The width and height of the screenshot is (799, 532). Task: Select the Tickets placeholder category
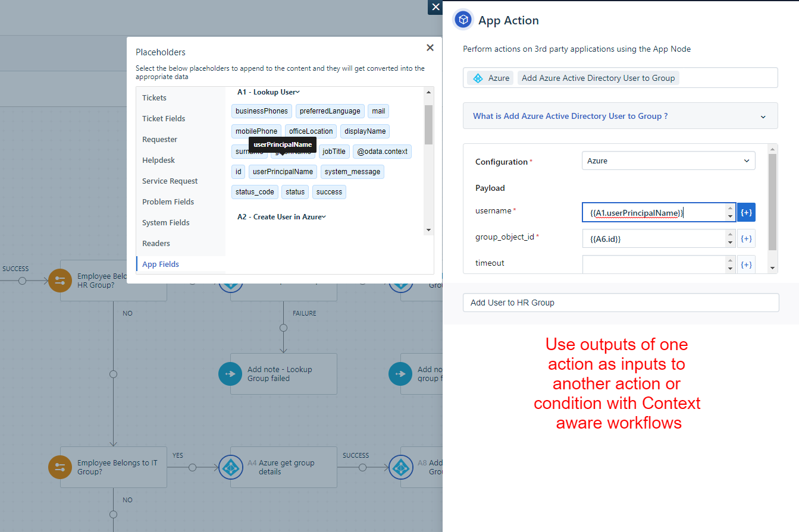pyautogui.click(x=181, y=97)
